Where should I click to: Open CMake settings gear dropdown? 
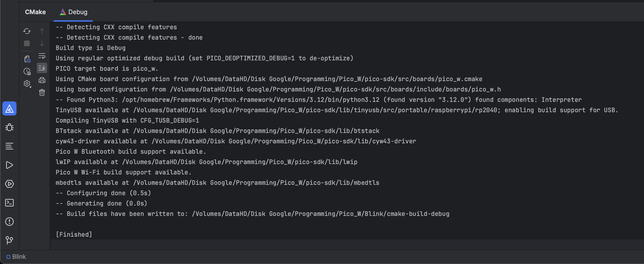click(x=27, y=84)
